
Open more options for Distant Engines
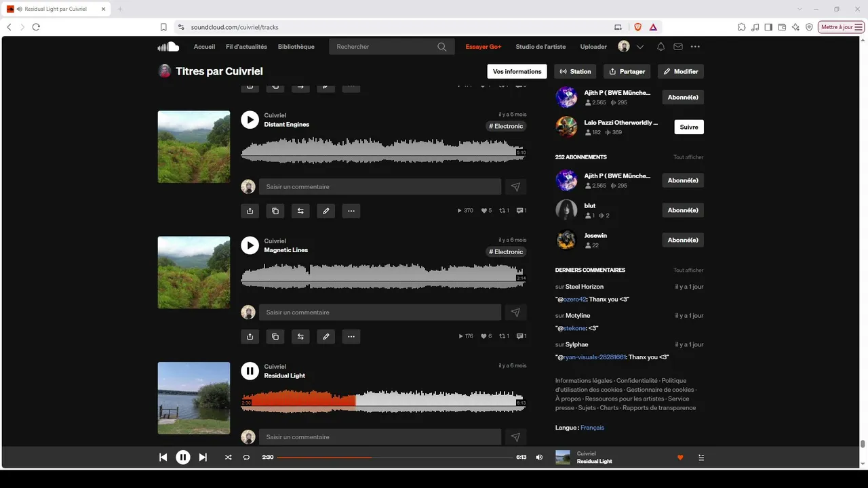pyautogui.click(x=351, y=211)
